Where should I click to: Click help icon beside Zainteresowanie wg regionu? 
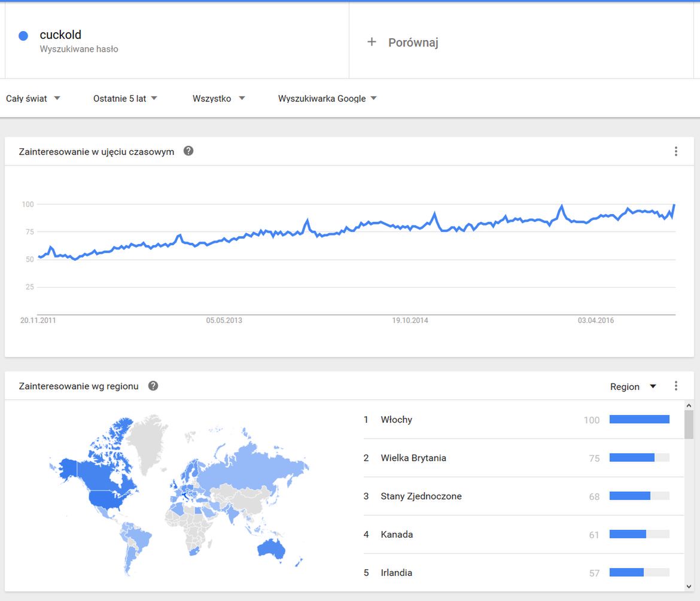(x=153, y=386)
